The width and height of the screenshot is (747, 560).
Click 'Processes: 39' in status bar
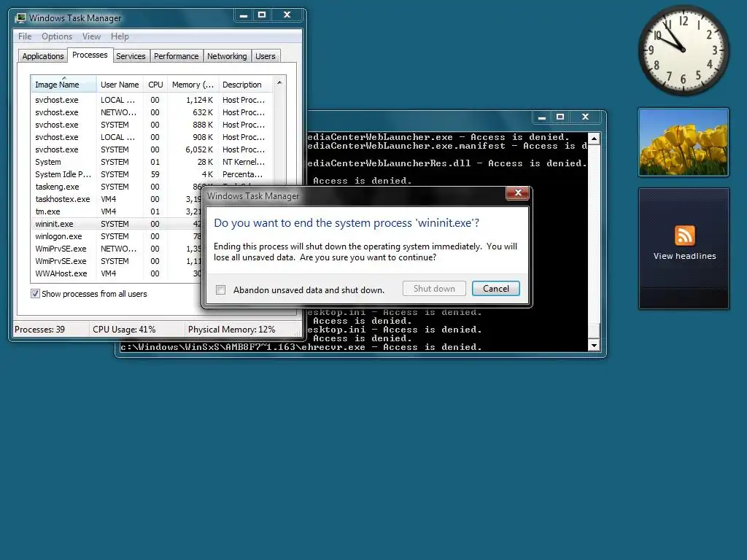coord(39,330)
